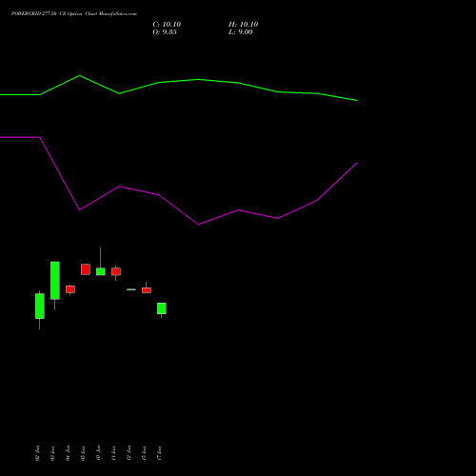Image resolution: width=476 pixels, height=476 pixels.
Task: Click the POWERGRID 277.50 CE chart title
Action: [74, 14]
